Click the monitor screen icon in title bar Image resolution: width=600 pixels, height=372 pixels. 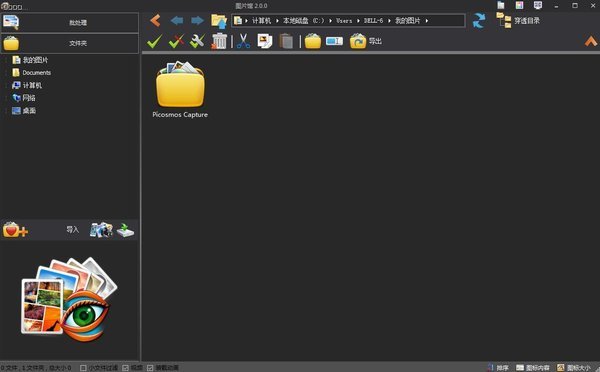click(x=538, y=5)
